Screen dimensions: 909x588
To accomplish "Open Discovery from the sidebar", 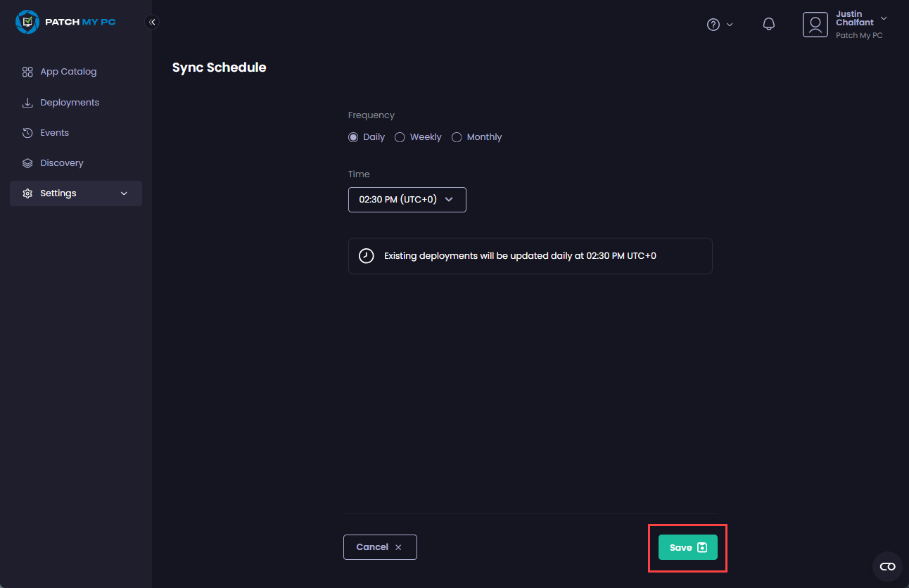I will [61, 162].
